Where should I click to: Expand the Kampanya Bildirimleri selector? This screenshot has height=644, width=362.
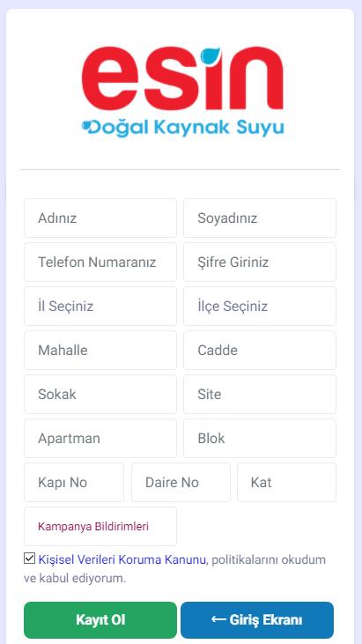coord(100,526)
